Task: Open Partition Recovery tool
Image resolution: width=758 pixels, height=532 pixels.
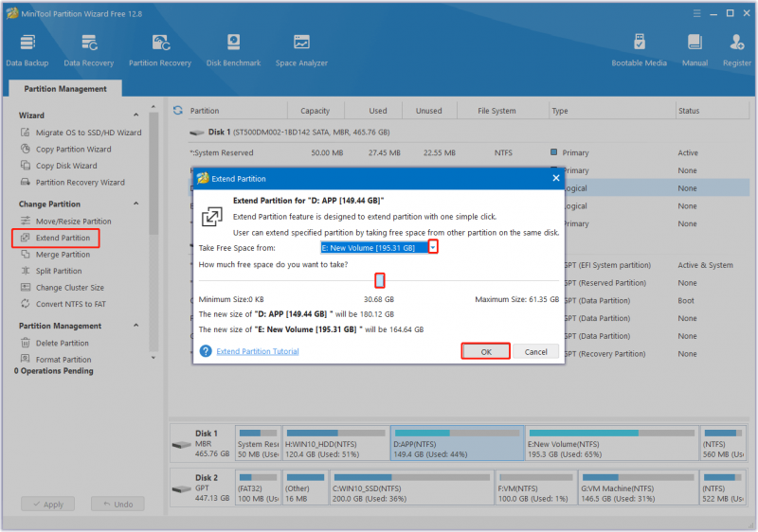Action: 160,50
